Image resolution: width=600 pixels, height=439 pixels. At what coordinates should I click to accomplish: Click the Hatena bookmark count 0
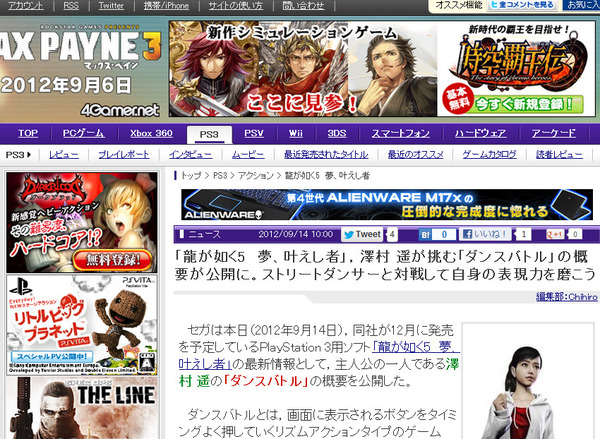click(x=444, y=235)
